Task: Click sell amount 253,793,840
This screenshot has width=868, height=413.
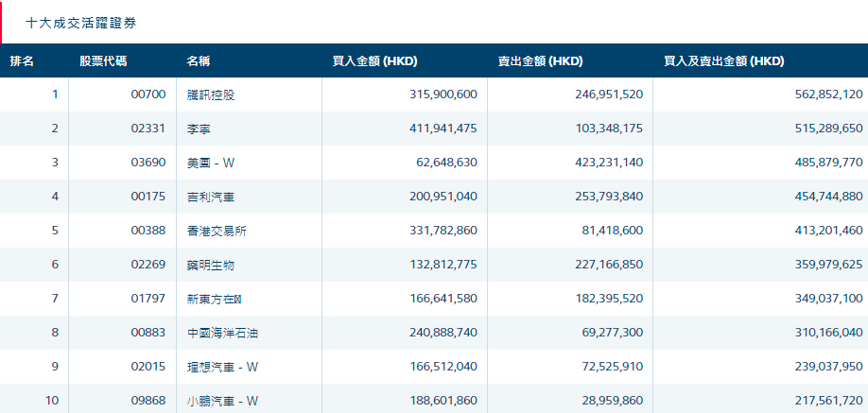Action: tap(610, 197)
